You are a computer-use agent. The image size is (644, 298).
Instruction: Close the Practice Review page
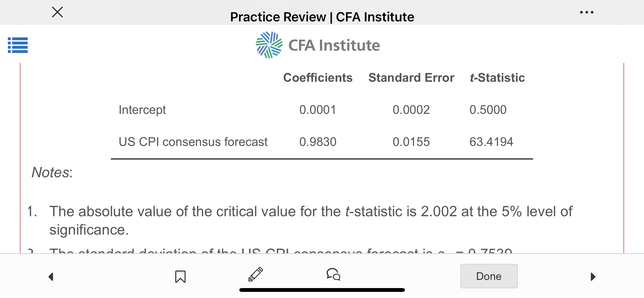(57, 12)
